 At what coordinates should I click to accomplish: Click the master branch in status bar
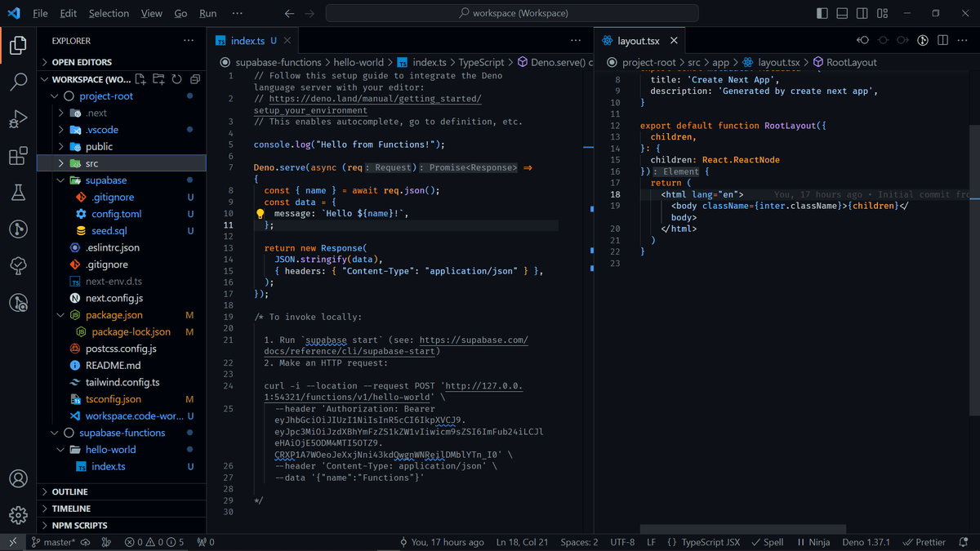click(x=53, y=542)
